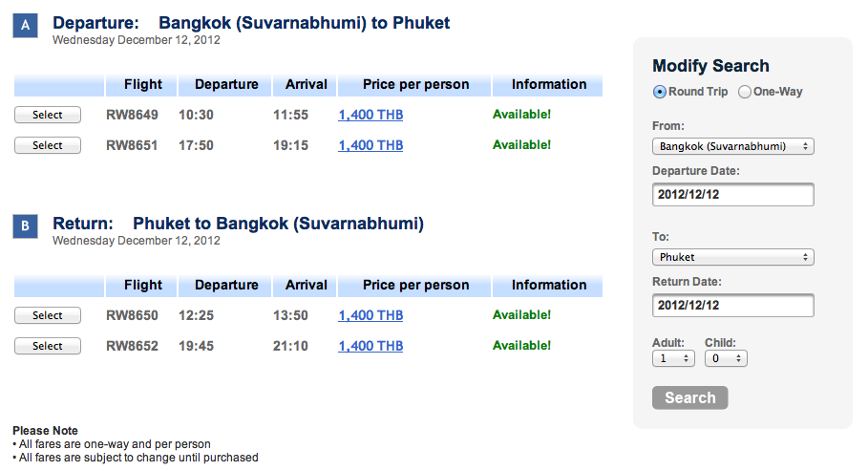Open the Adult passenger count dropdown
This screenshot has width=868, height=471.
pos(673,358)
